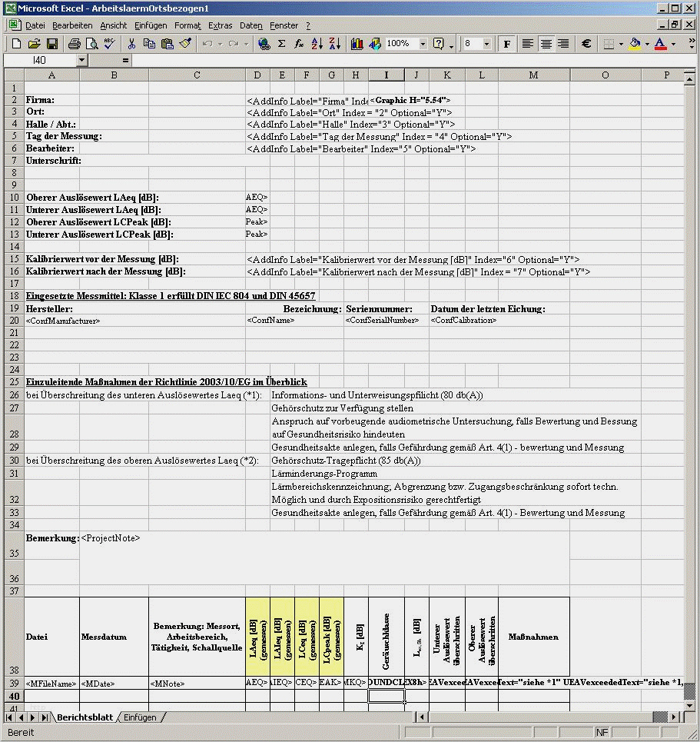The width and height of the screenshot is (700, 742).
Task: Open the Borders dropdown arrow
Action: pos(621,44)
